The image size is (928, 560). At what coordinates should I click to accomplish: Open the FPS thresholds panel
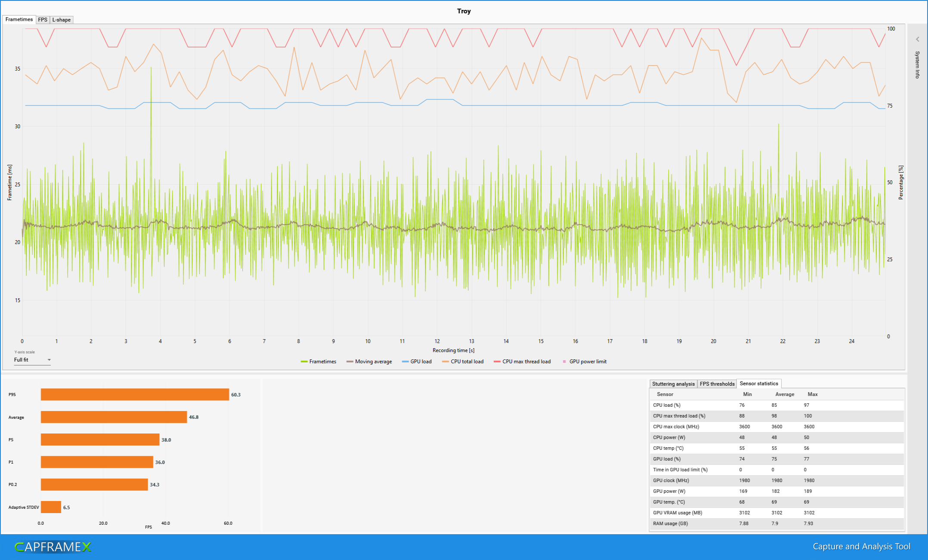[717, 384]
